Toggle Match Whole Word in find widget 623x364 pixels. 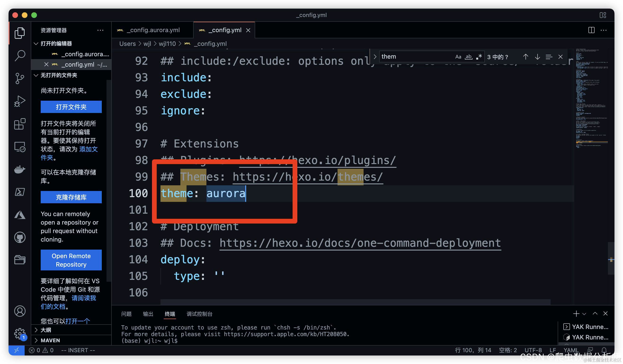[468, 57]
